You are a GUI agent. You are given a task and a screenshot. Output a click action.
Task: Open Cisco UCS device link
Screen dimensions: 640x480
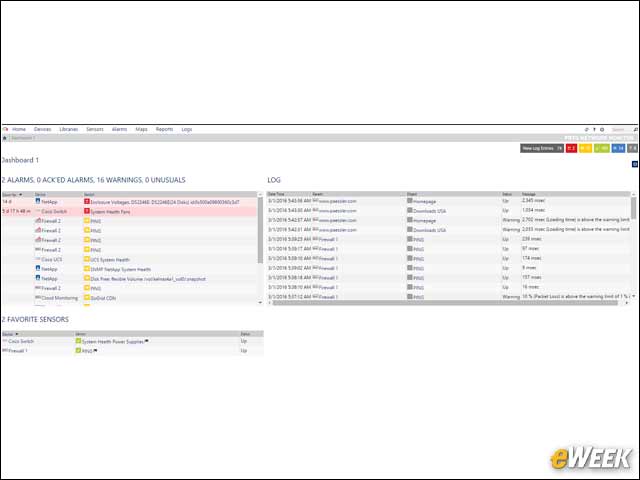coord(52,260)
